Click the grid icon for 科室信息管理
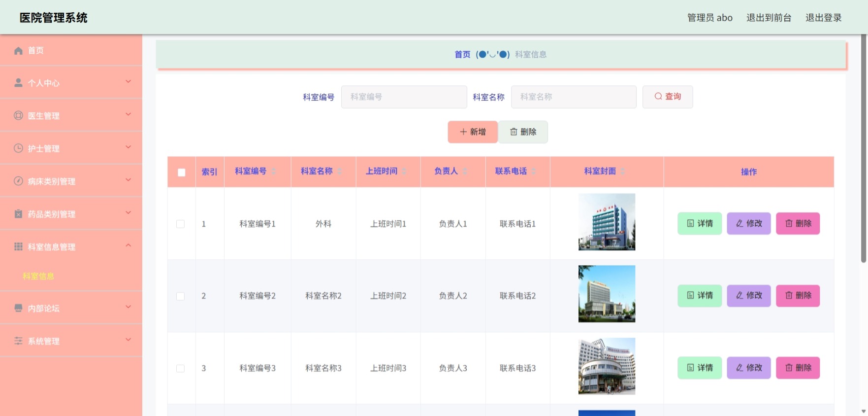 [x=18, y=246]
